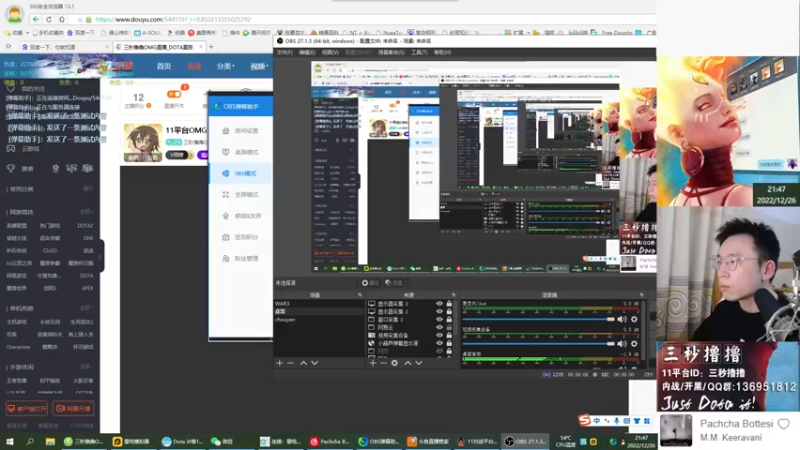800x450 pixels.
Task: Adjust the first mixer track volume slider
Action: click(x=538, y=319)
